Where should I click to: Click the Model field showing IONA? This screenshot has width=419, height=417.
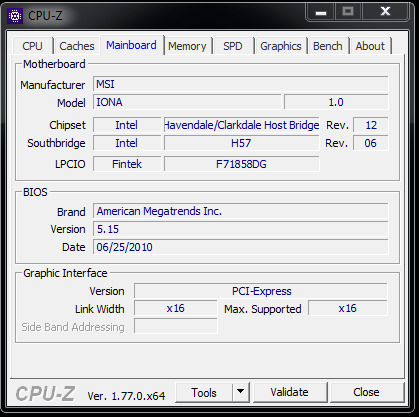tap(187, 102)
